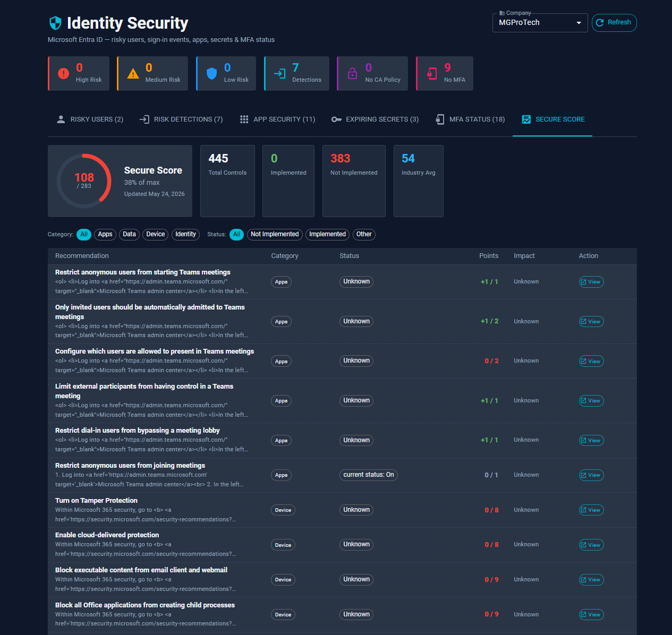Click the High Risk alert icon

(x=63, y=73)
